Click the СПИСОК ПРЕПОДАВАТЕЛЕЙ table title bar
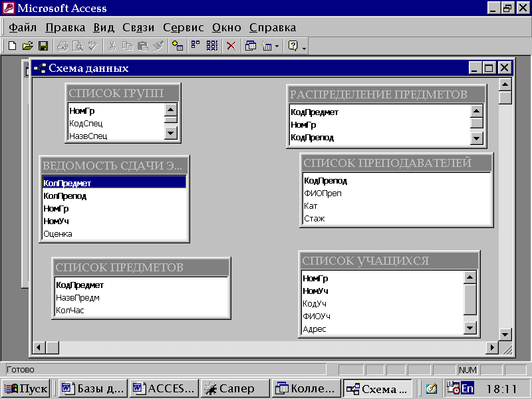Screen dimensions: 532x399 click(396, 163)
